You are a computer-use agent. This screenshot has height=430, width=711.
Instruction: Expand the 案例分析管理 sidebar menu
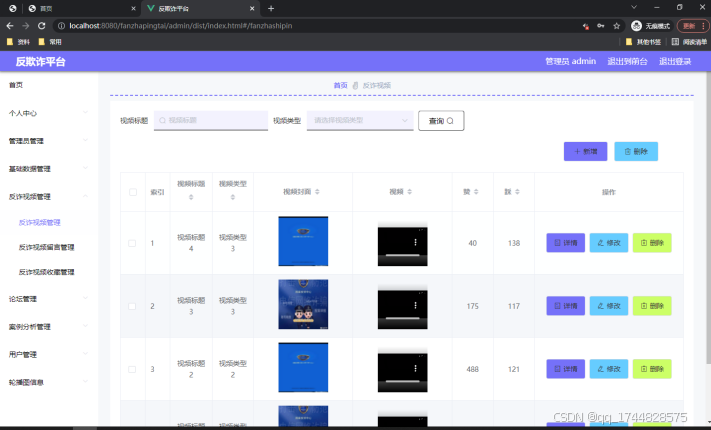point(49,327)
